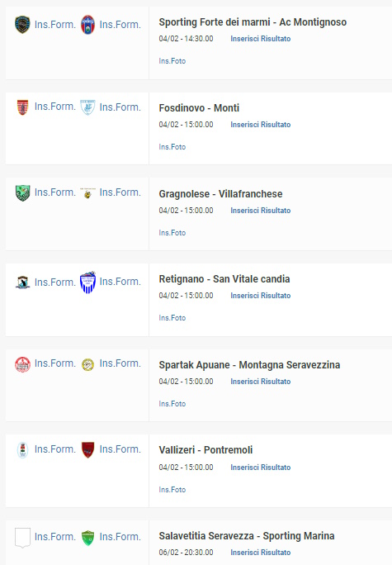Open Inserisci Risultato for Fosdinovo - Monti
Image resolution: width=392 pixels, height=565 pixels.
[261, 125]
